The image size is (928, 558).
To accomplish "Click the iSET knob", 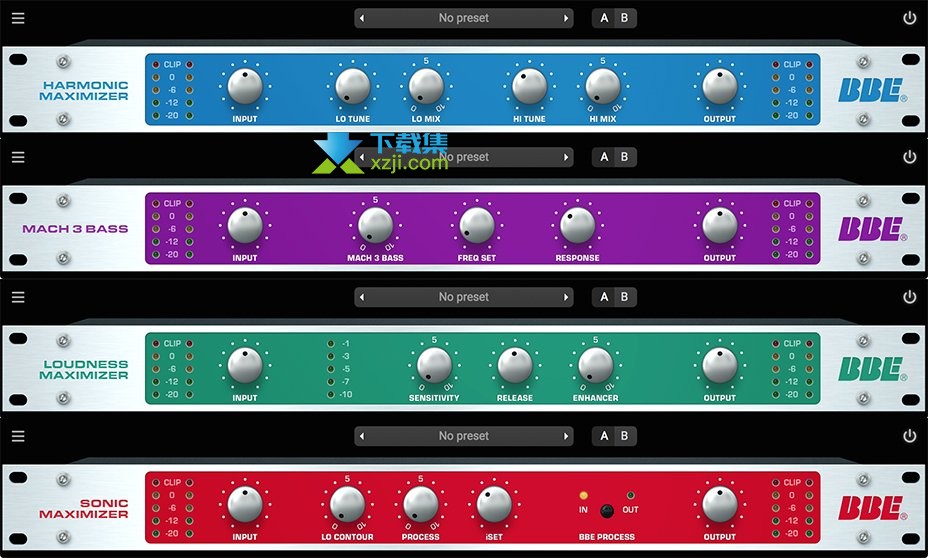I will pyautogui.click(x=494, y=505).
